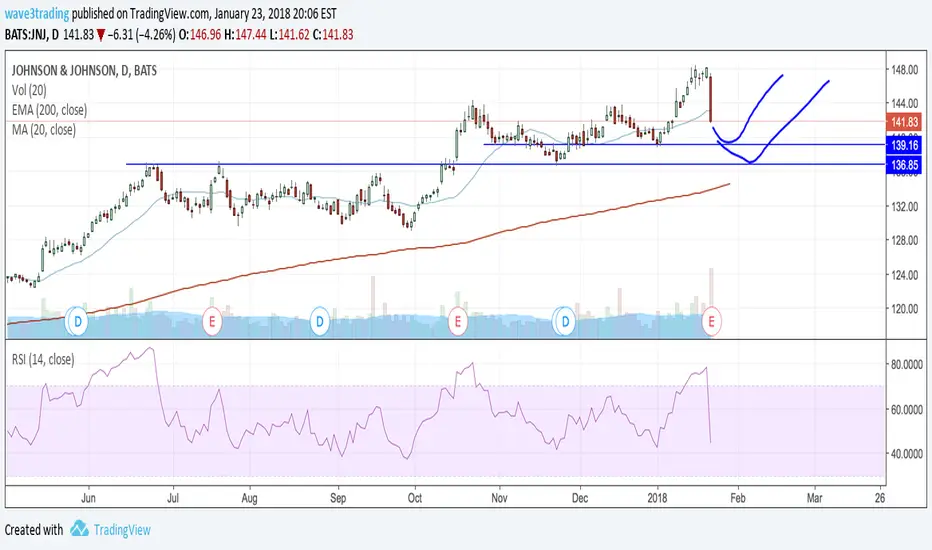The image size is (932, 550).
Task: Click the dividend D marker before December
Action: 565,322
